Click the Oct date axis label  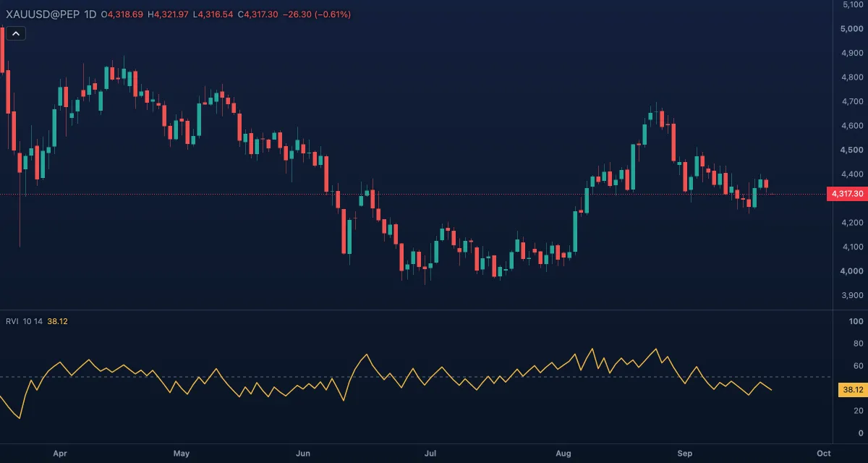(x=822, y=454)
